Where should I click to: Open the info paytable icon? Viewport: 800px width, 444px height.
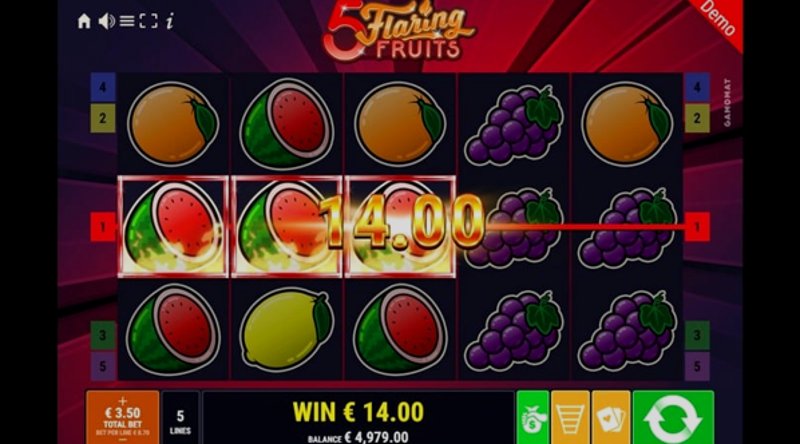tap(170, 21)
